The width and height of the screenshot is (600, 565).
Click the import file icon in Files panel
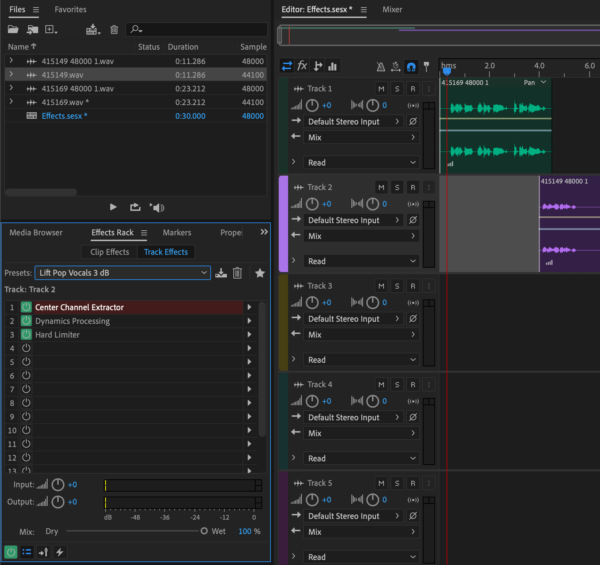33,29
